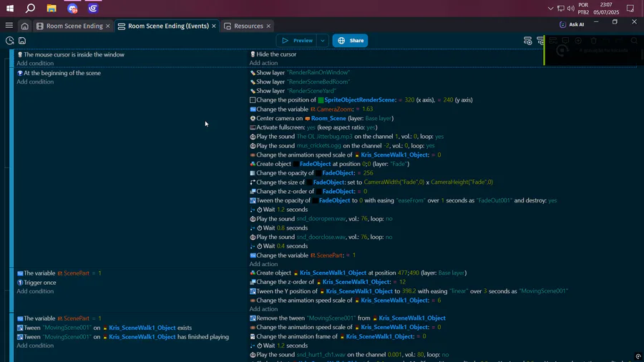Go to the Home tab icon
Viewport: 644px width, 362px height.
pyautogui.click(x=24, y=26)
